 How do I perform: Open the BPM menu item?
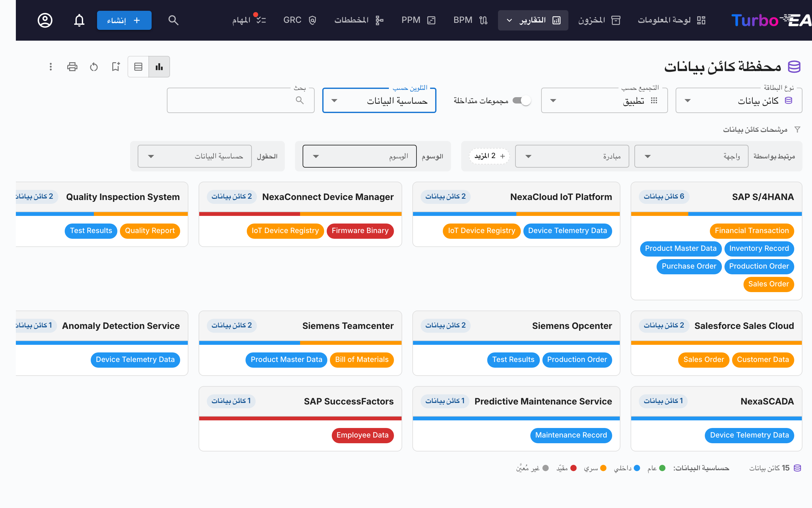coord(470,20)
